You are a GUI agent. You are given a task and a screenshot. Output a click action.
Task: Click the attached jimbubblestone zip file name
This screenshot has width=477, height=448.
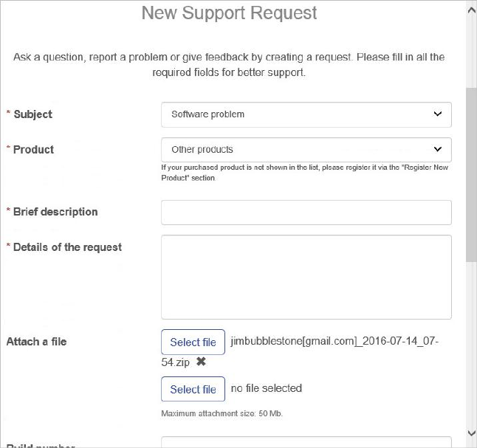(334, 342)
